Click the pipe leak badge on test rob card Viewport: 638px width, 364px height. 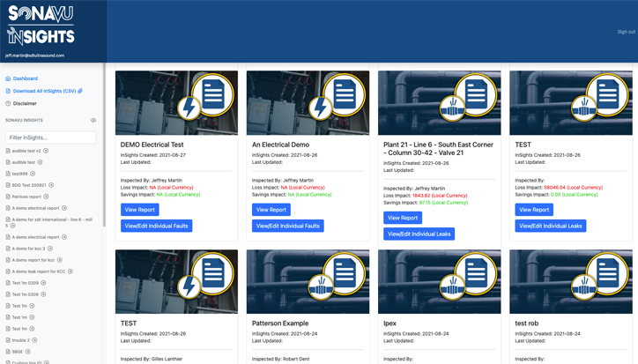[583, 287]
